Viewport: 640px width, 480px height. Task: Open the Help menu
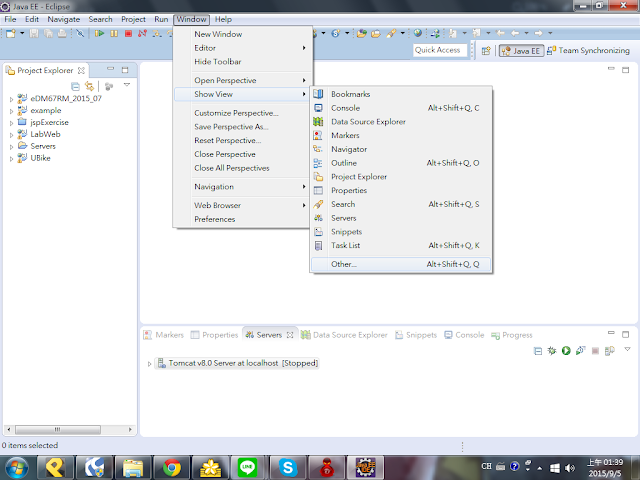point(223,19)
